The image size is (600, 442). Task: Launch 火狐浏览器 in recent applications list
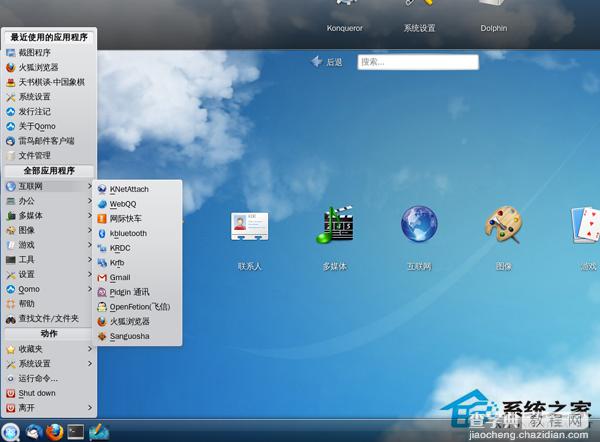tap(49, 67)
